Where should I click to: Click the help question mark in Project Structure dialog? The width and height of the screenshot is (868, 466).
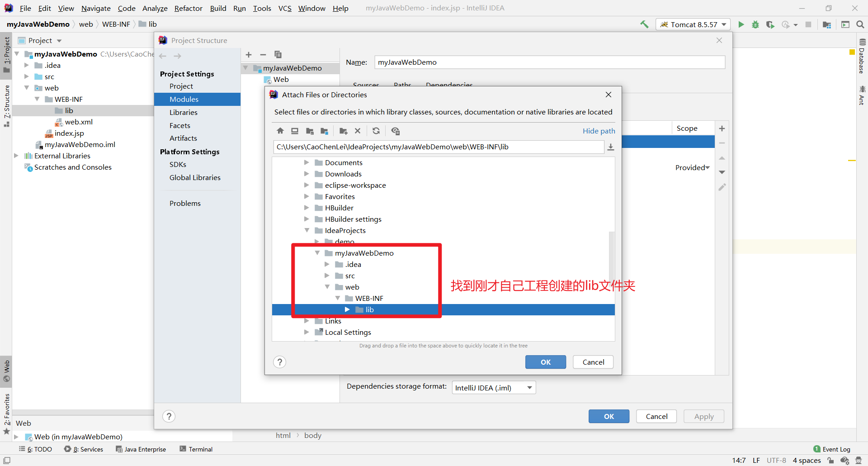pos(169,416)
